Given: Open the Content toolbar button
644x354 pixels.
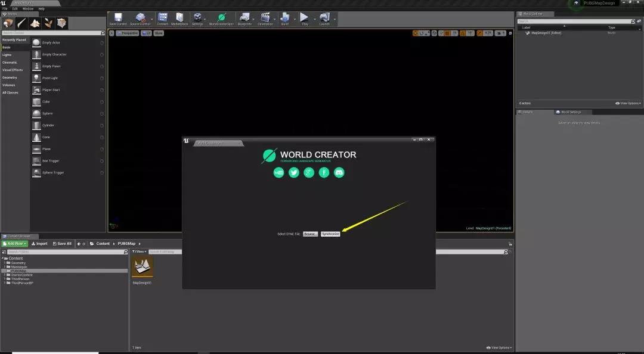Looking at the screenshot, I should point(163,19).
